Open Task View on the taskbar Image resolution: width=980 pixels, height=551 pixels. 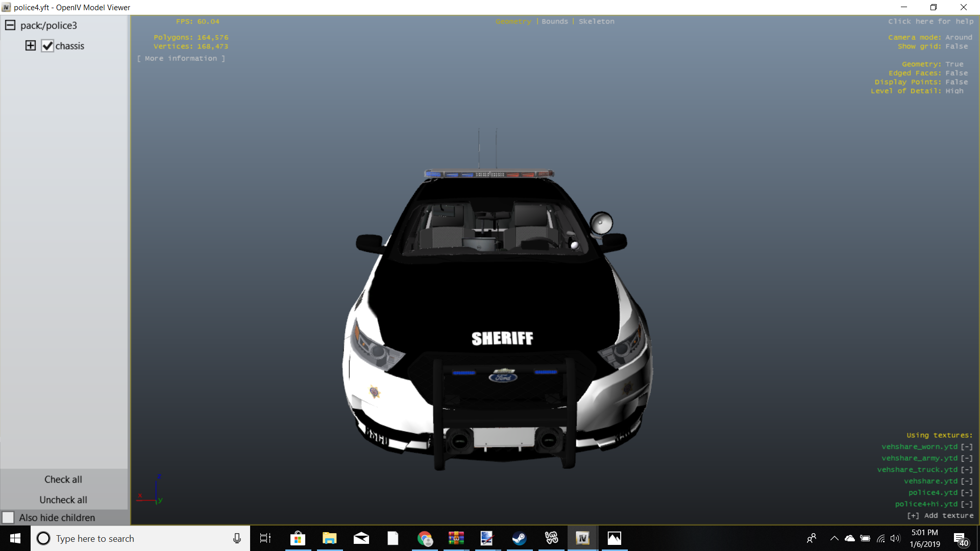[265, 538]
